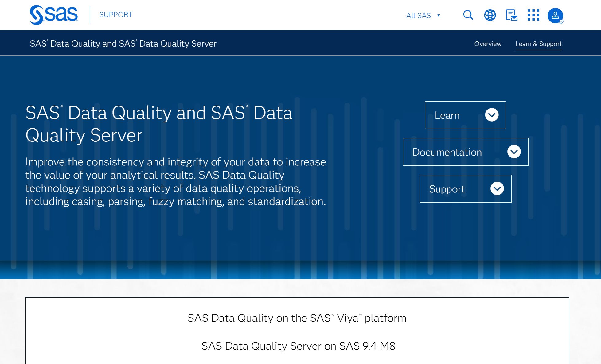This screenshot has height=364, width=601.
Task: Expand the Support section
Action: point(465,189)
